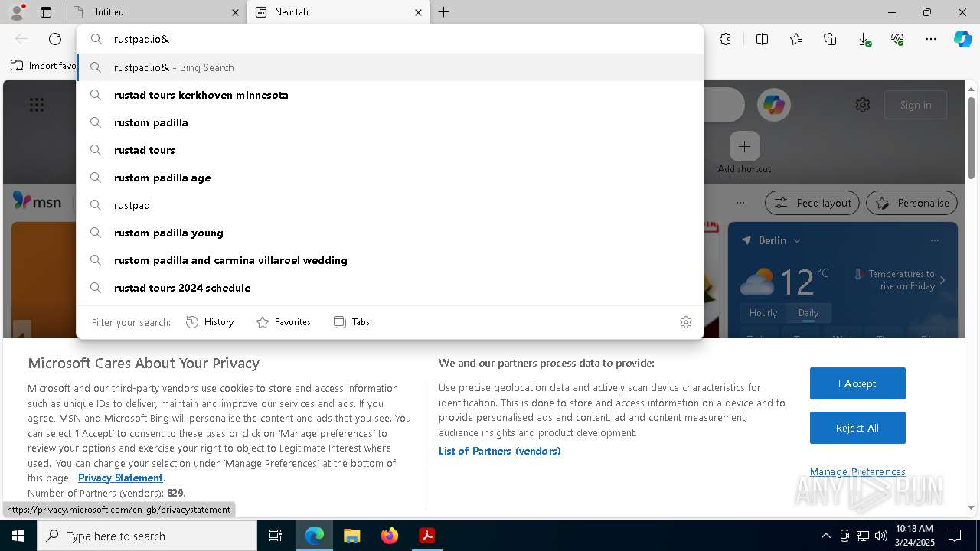Toggle the Split screen icon
Screen dimensions: 980x551
(762, 39)
